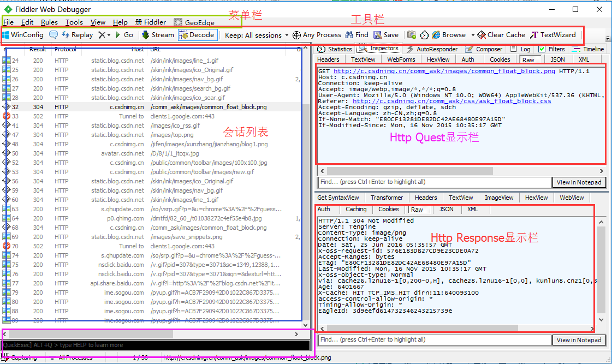
Task: Select session 64 p0.qhimg.com row
Action: [x=151, y=218]
